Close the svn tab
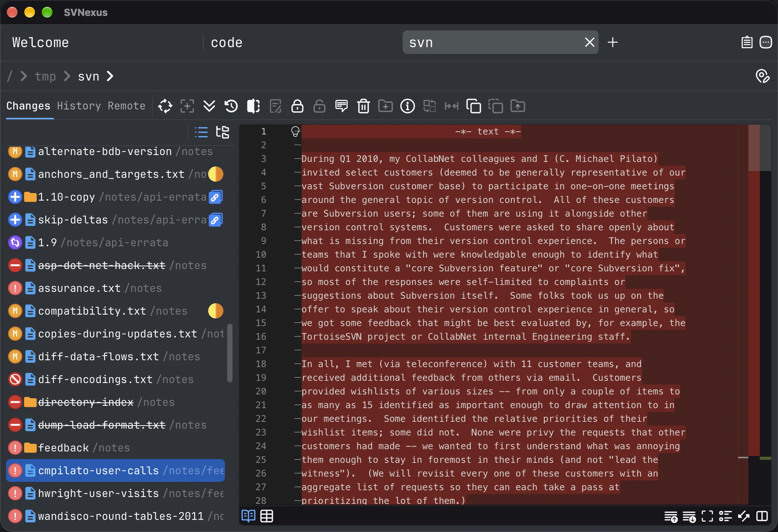This screenshot has width=778, height=532. tap(589, 42)
